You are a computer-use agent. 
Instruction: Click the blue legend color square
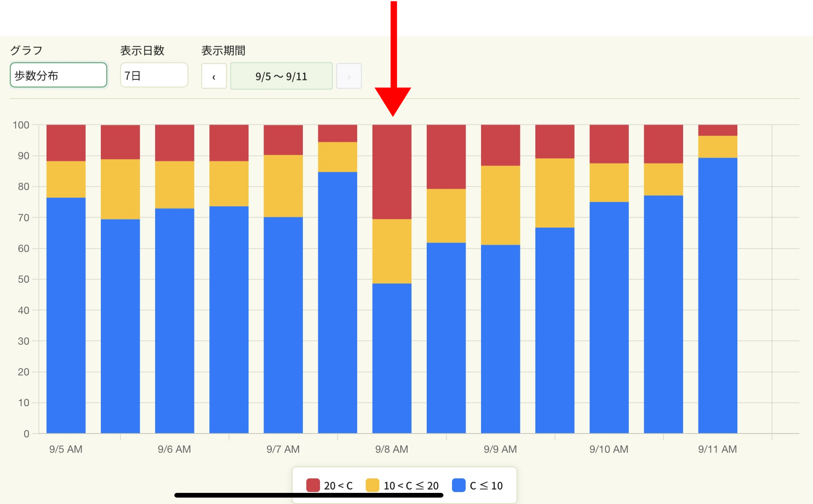[459, 485]
